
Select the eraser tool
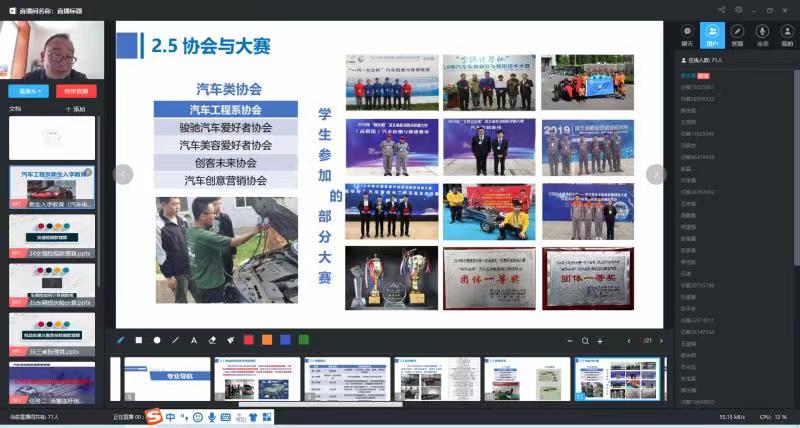click(212, 340)
